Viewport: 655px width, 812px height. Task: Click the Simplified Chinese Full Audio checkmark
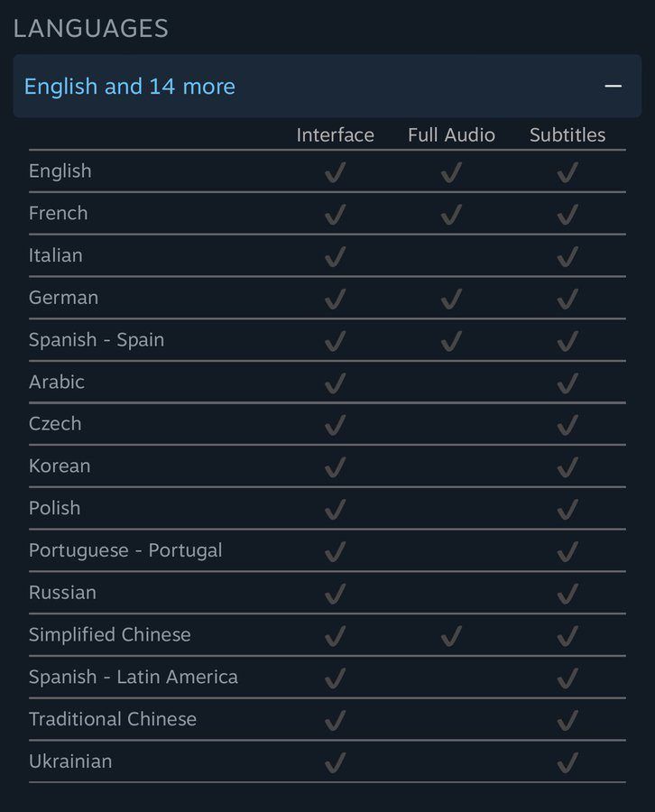point(451,635)
